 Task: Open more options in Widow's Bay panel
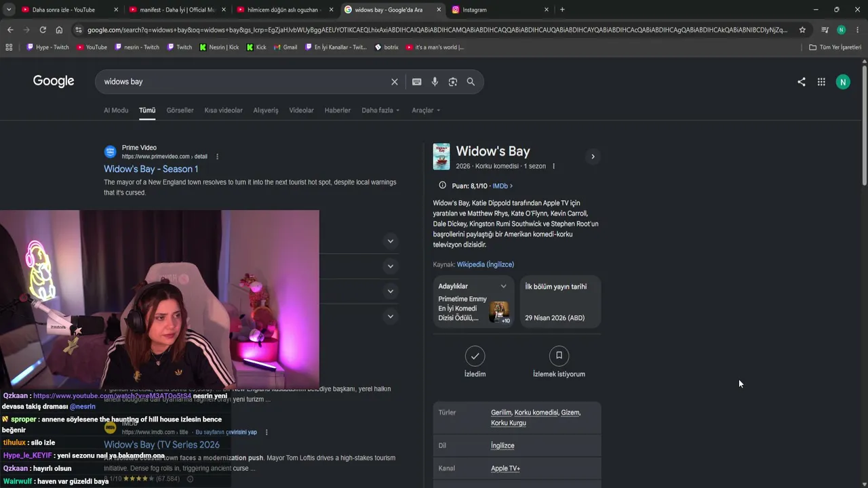553,166
